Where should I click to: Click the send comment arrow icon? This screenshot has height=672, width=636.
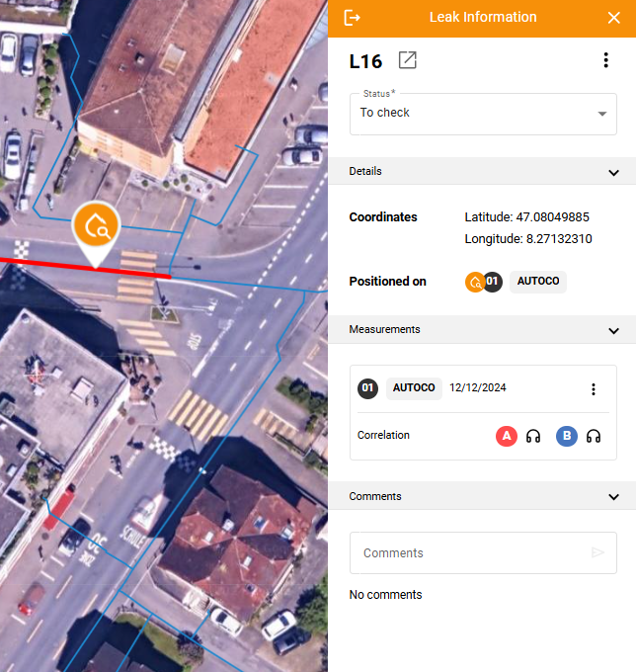[597, 552]
